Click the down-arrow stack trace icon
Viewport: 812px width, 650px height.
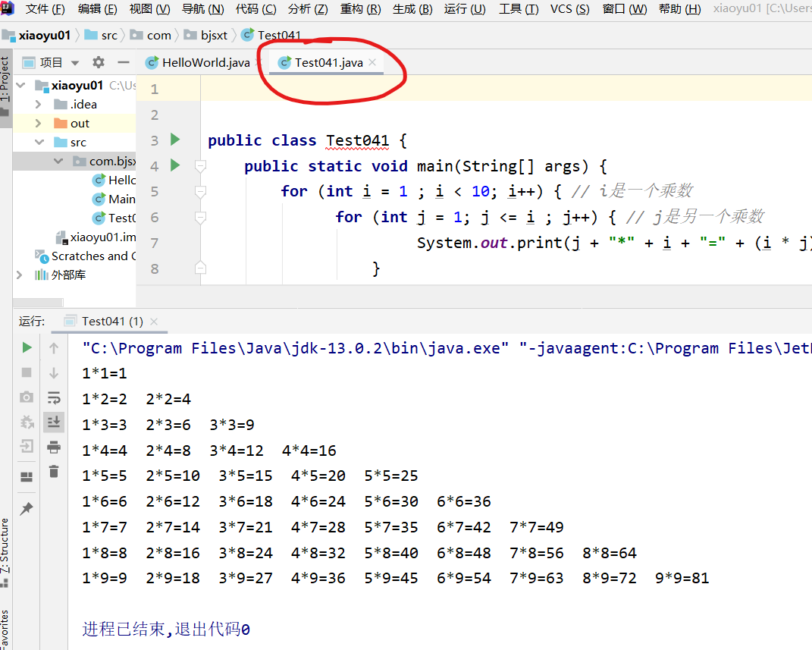54,373
